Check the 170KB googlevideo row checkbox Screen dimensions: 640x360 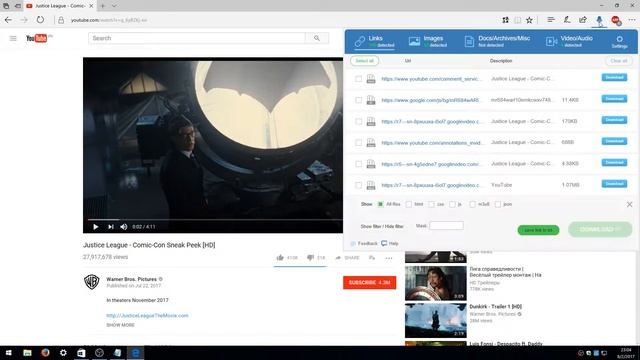point(358,121)
